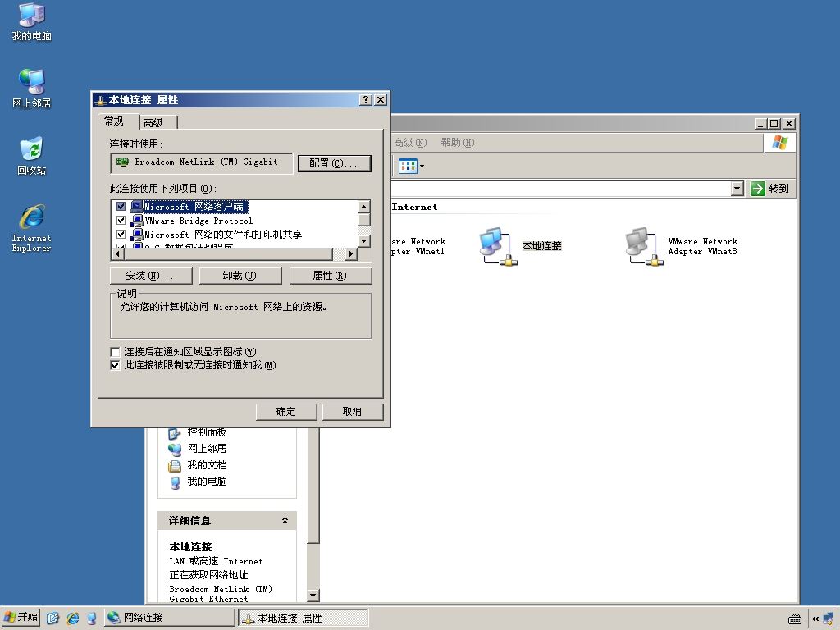The image size is (840, 630).
Task: Expand hidden tray icons chevron
Action: coord(815,619)
